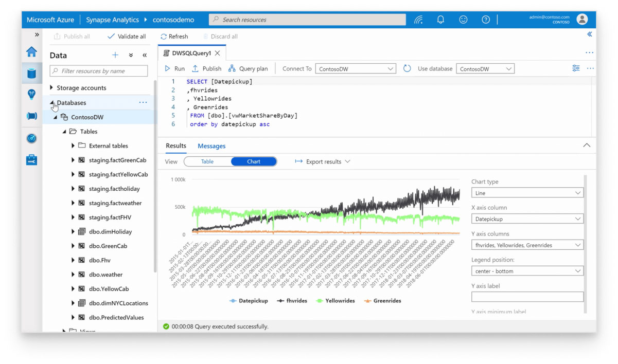The image size is (618, 364).
Task: Expand the Storage accounts tree node
Action: 51,88
